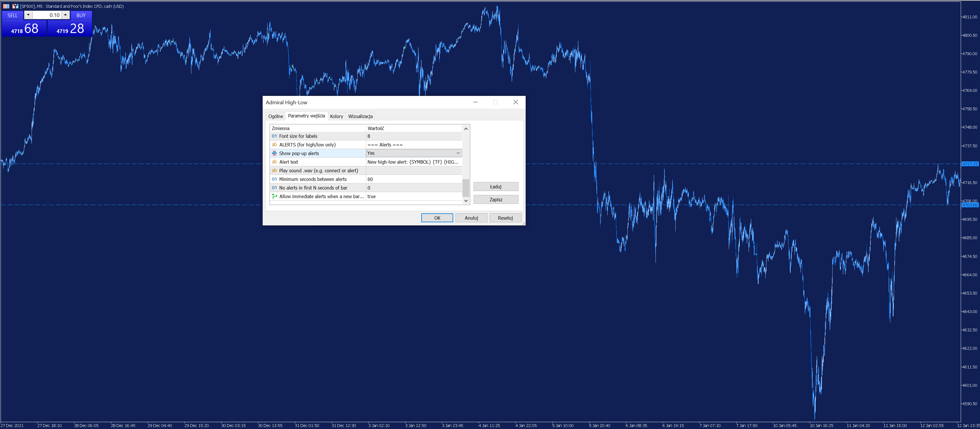Click the 4703.66 price level label
980x429 pixels.
(970, 205)
